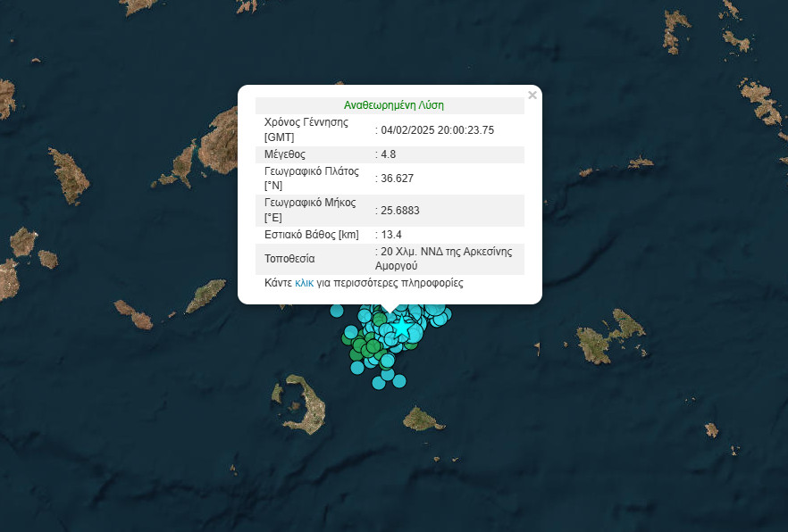This screenshot has height=532, width=788.
Task: Click the origin time value 04/02/2025 20:00:23.75
Action: pyautogui.click(x=438, y=130)
